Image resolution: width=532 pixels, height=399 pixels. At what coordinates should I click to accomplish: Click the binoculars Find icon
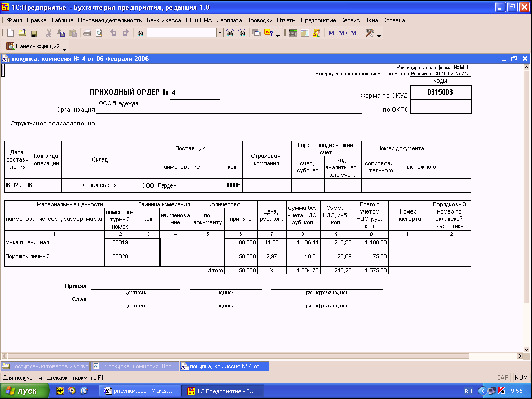[140, 33]
